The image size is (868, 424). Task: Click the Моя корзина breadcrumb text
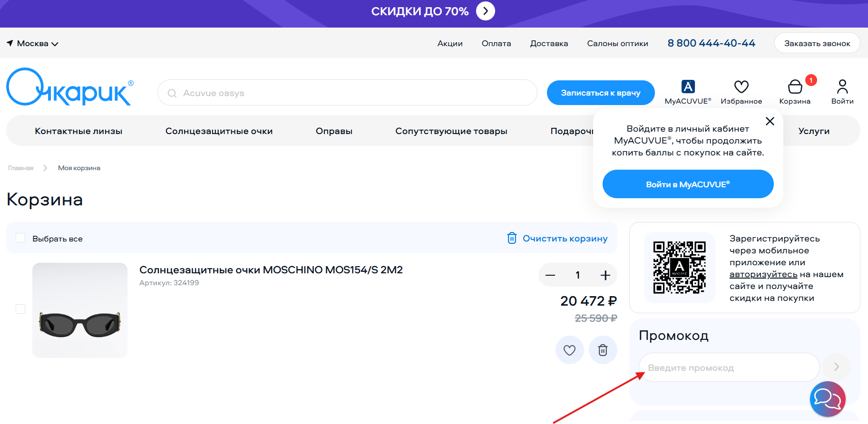[79, 168]
